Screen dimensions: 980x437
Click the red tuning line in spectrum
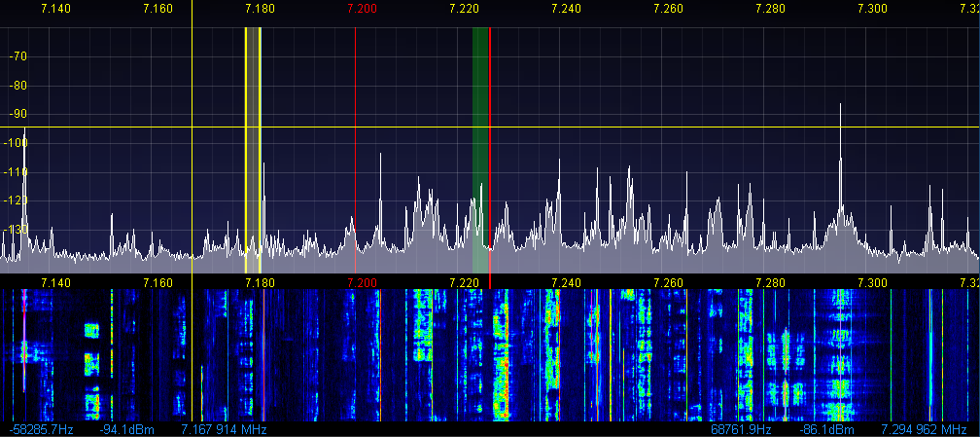coord(490,146)
